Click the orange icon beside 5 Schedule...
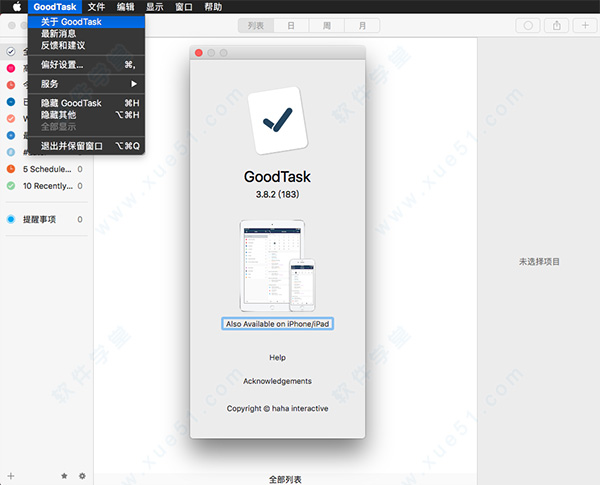The height and width of the screenshot is (485, 600). (x=11, y=169)
